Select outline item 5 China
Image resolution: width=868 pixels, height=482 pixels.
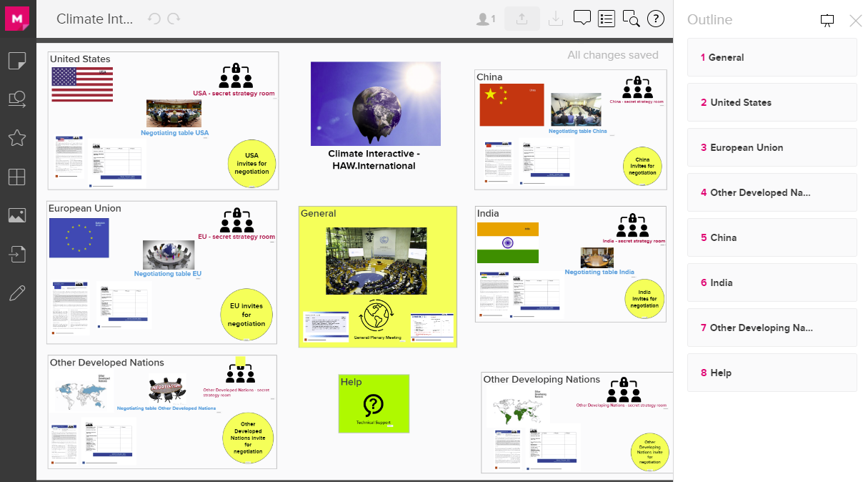tap(772, 237)
